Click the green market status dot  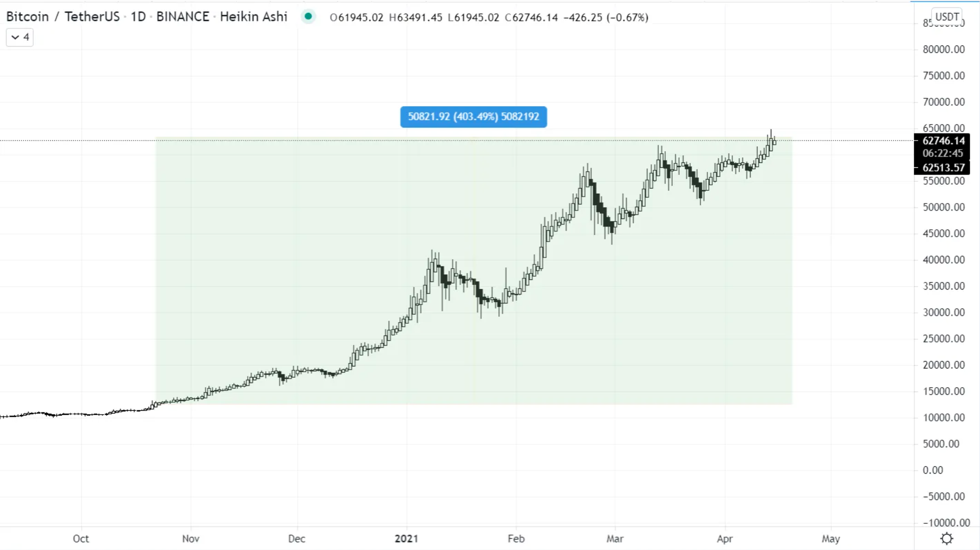point(308,17)
